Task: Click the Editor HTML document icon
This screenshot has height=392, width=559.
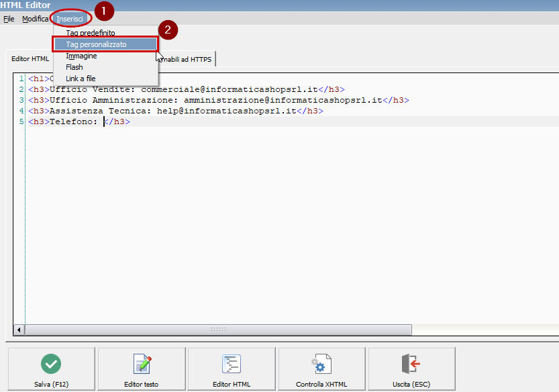Action: click(232, 363)
